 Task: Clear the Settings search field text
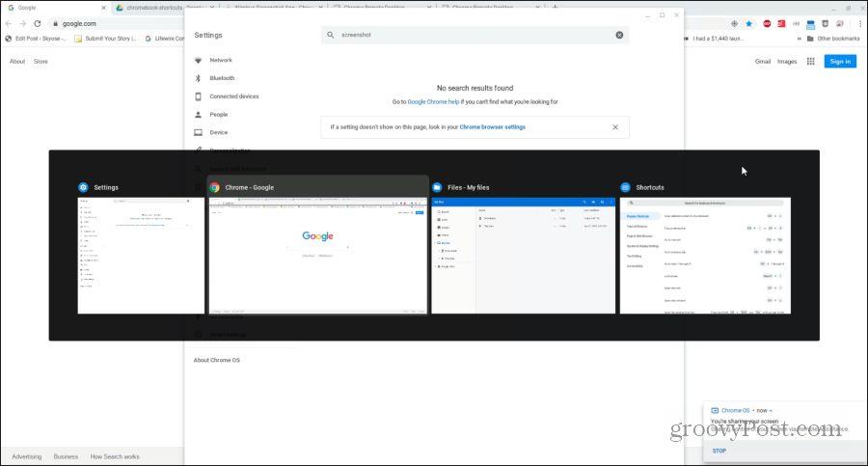coord(619,35)
